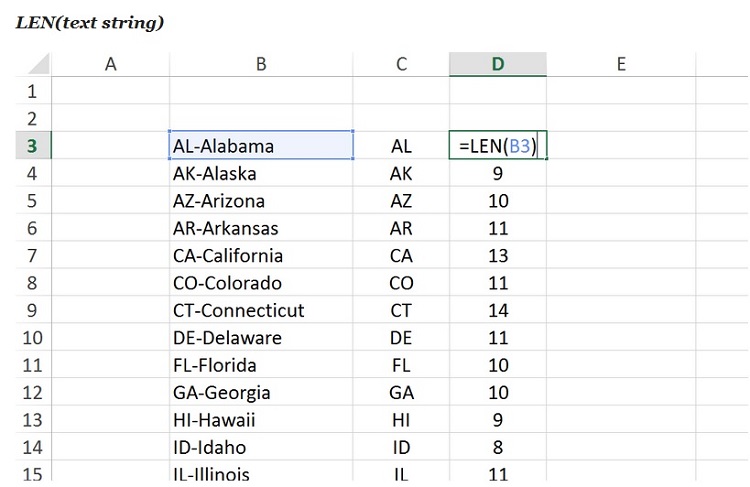Select the DE abbreviation cell
Image resolution: width=750 pixels, height=487 pixels.
pyautogui.click(x=401, y=338)
